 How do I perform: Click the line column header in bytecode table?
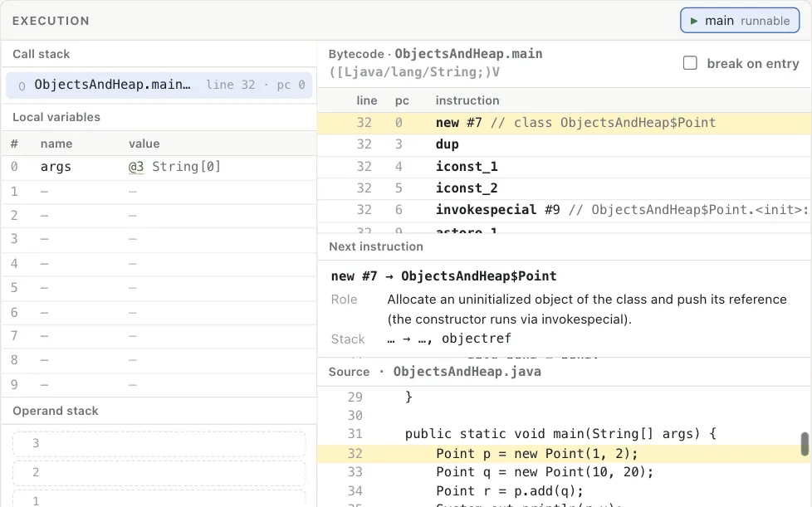coord(367,100)
